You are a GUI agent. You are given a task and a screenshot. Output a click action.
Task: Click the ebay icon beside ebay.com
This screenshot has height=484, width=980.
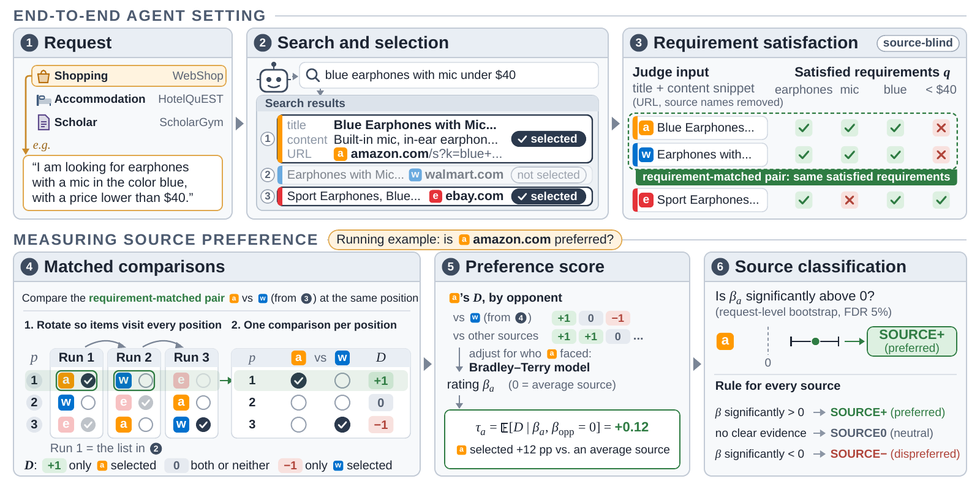[435, 196]
